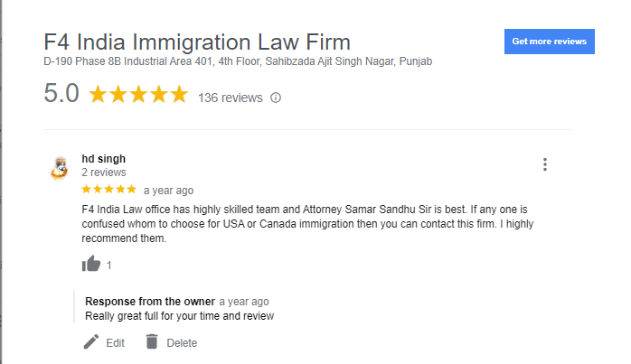This screenshot has height=364, width=631.
Task: Click the Edit label for owner response
Action: (x=115, y=343)
